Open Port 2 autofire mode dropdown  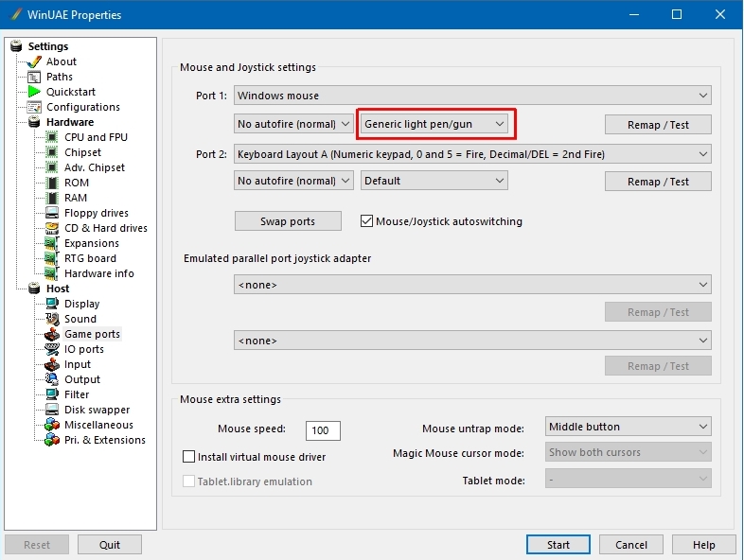pos(293,181)
